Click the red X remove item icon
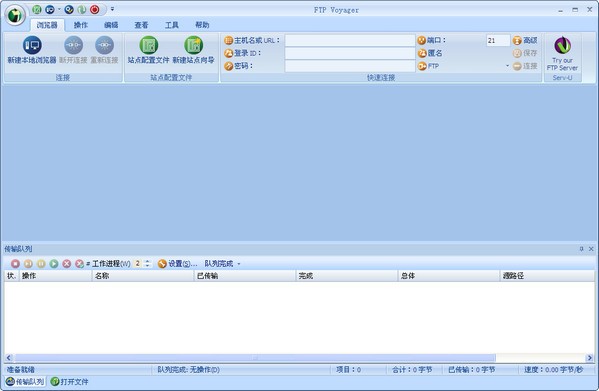599x391 pixels. pos(67,263)
